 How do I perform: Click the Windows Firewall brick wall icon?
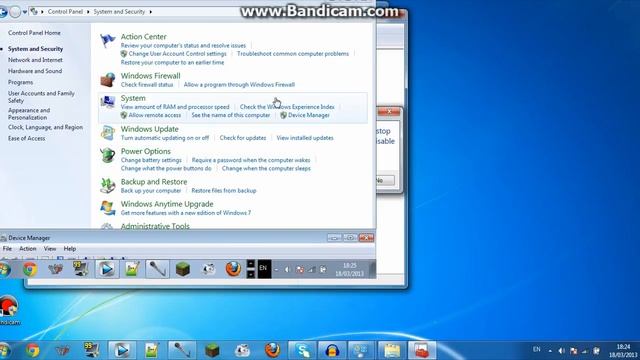(107, 80)
